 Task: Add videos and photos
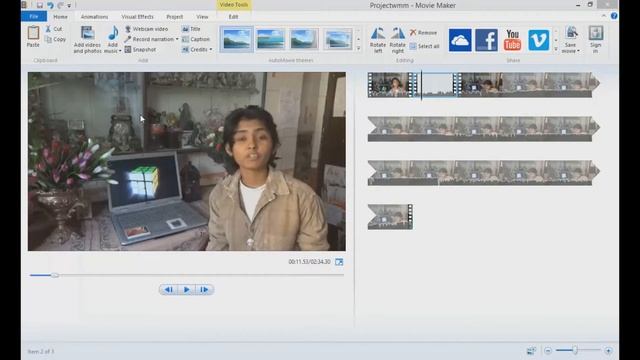tap(87, 40)
